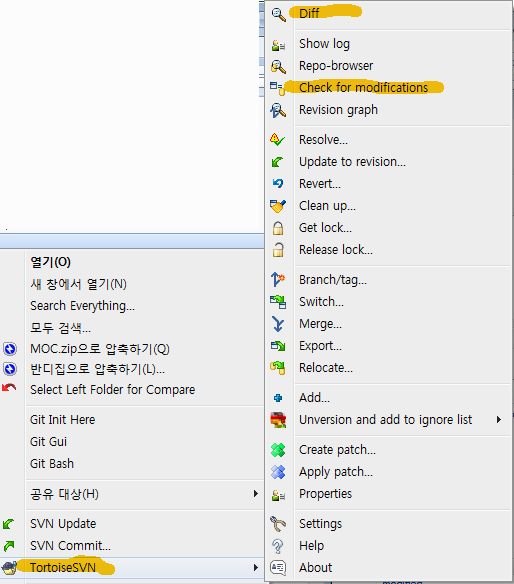The height and width of the screenshot is (584, 514).
Task: Select Create patch...
Action: pyautogui.click(x=337, y=450)
